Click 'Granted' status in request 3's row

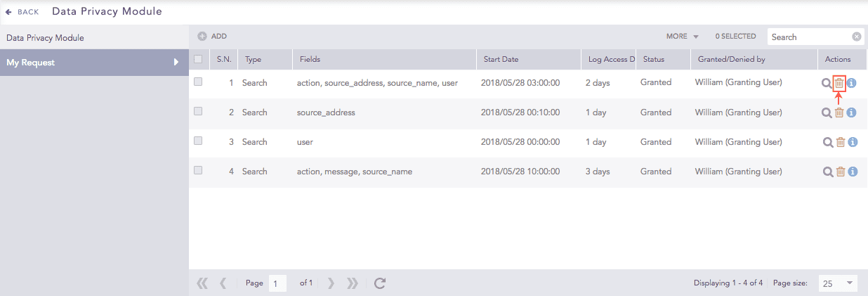click(656, 142)
